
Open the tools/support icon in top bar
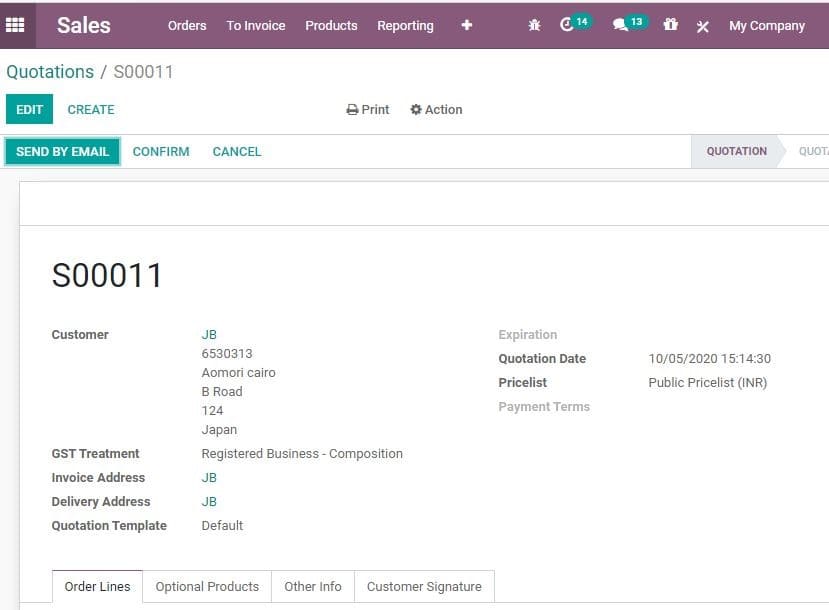click(x=702, y=26)
